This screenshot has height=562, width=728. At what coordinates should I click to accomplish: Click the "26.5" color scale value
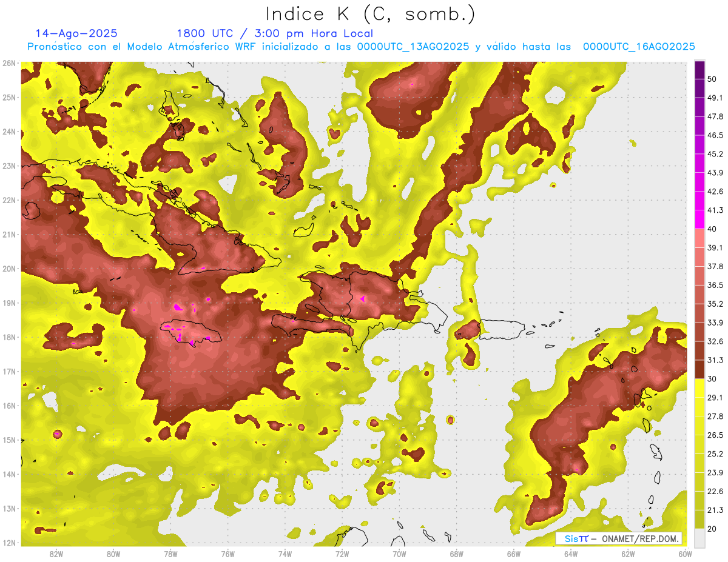tap(715, 435)
